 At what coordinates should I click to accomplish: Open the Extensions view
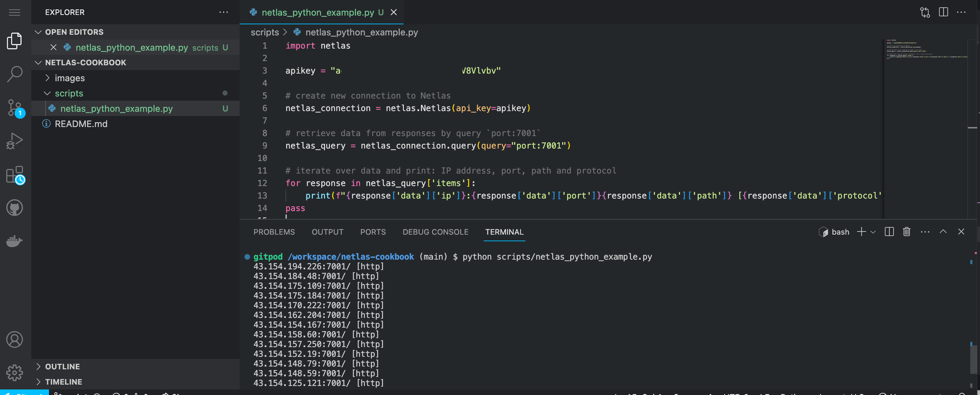click(15, 175)
